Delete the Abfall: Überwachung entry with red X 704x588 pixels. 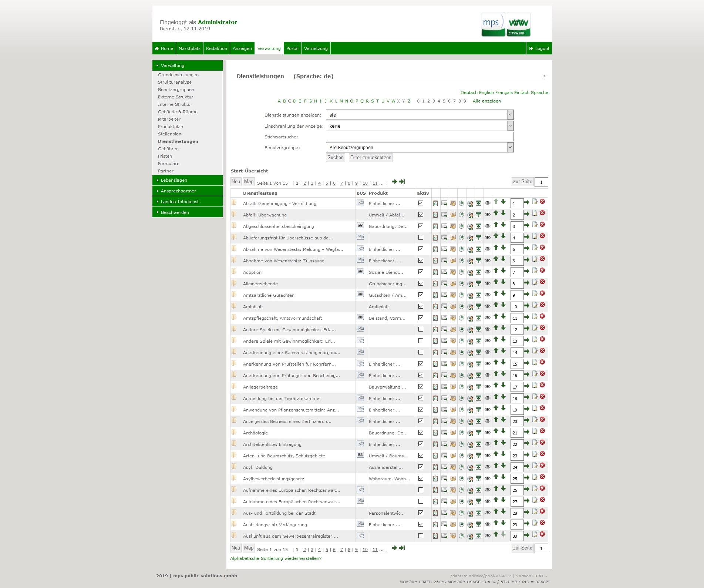[542, 213]
